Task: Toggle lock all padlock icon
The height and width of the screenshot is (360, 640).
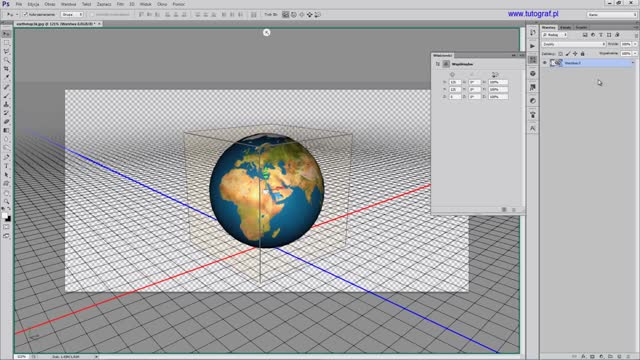Action: click(582, 53)
